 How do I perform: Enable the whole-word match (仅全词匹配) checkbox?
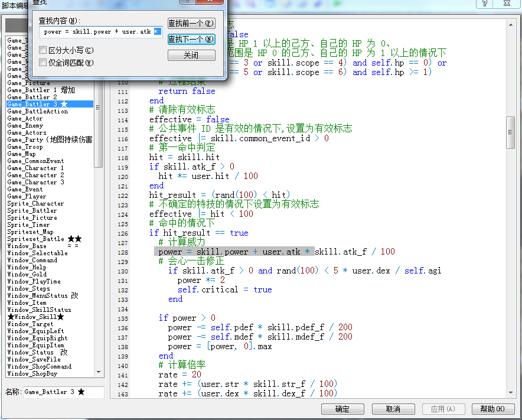tap(43, 63)
